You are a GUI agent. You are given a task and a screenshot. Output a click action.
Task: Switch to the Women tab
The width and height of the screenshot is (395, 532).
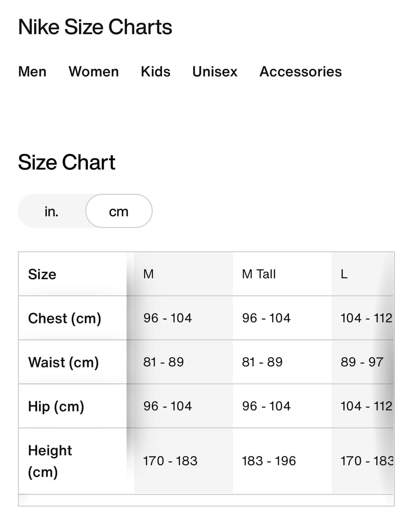pyautogui.click(x=94, y=72)
